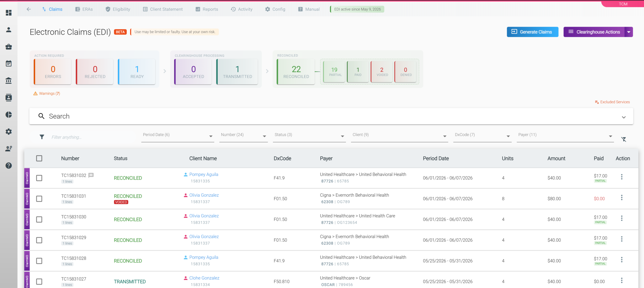Image resolution: width=644 pixels, height=288 pixels.
Task: Open the person profile sidebar icon
Action: click(x=9, y=30)
